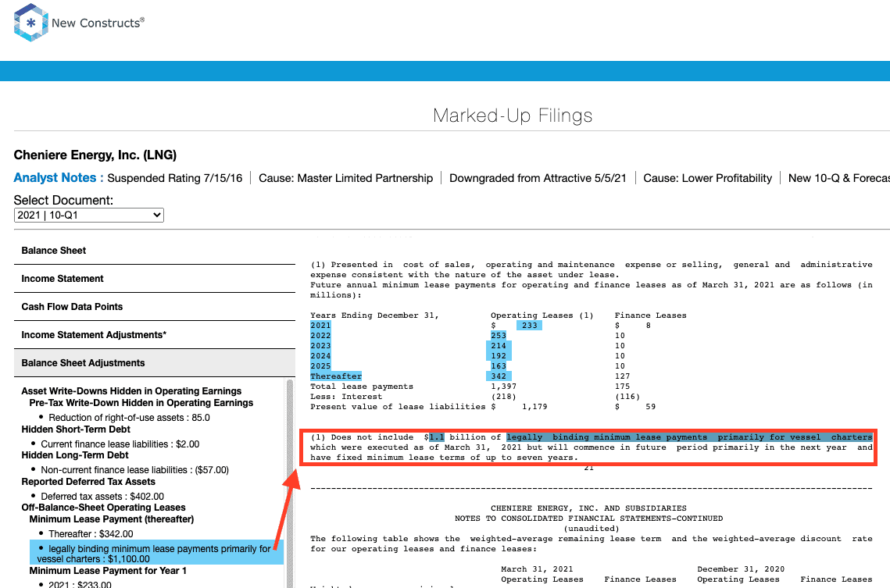Screen dimensions: 890x588
Task: Click the highlighted 342 Thereafter value
Action: coord(499,376)
